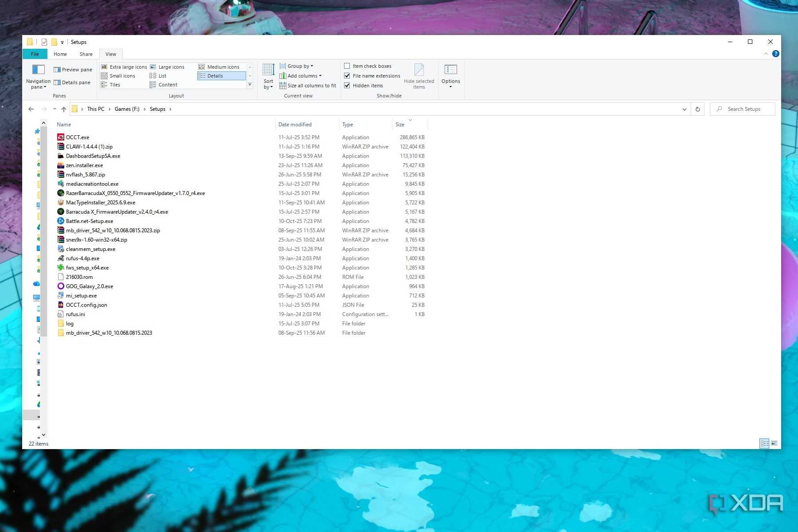Go up one folder level

(64, 109)
